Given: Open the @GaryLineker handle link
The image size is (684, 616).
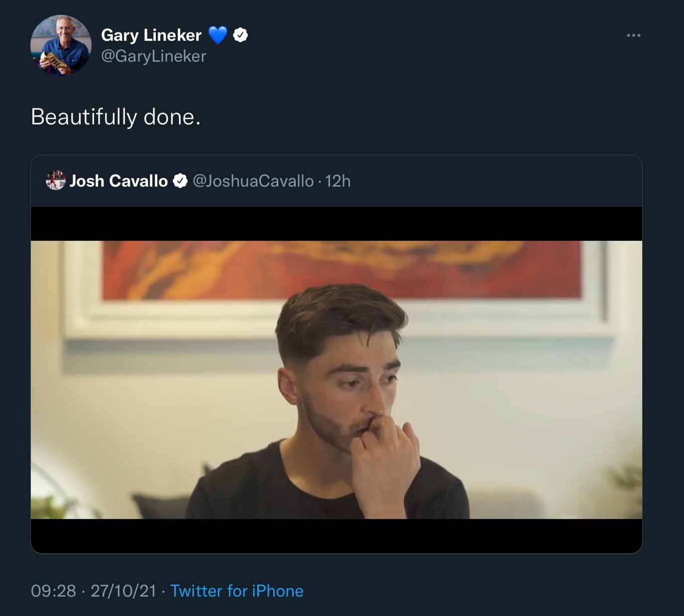Looking at the screenshot, I should coord(153,56).
